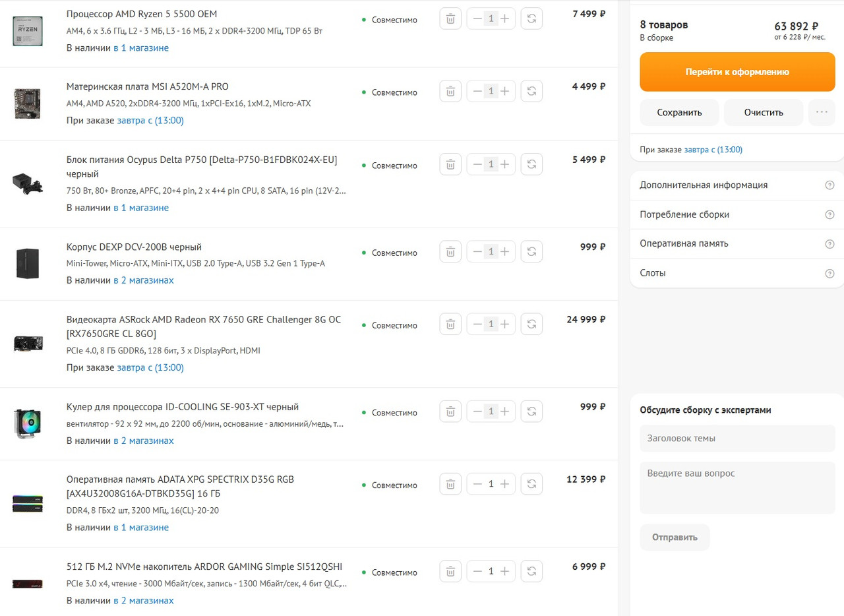Open the Кулер ID-COOLING SE-903-XT product page
The image size is (844, 616).
[183, 406]
